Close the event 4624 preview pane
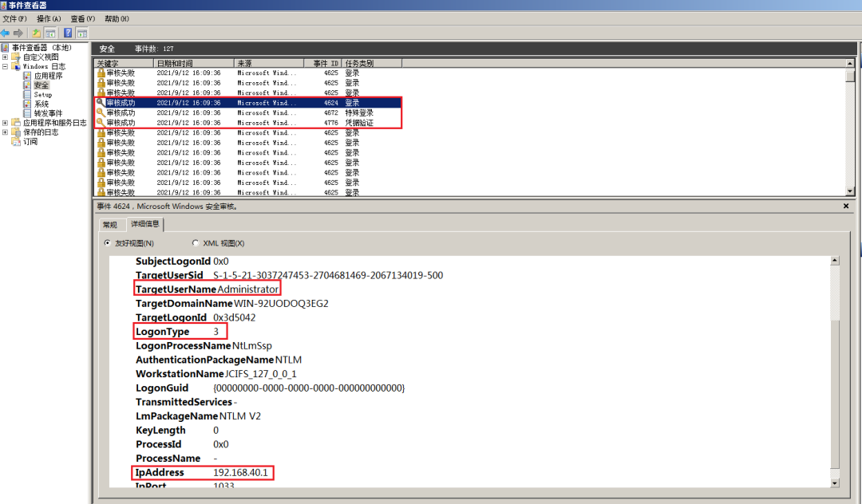This screenshot has height=504, width=862. [x=846, y=206]
